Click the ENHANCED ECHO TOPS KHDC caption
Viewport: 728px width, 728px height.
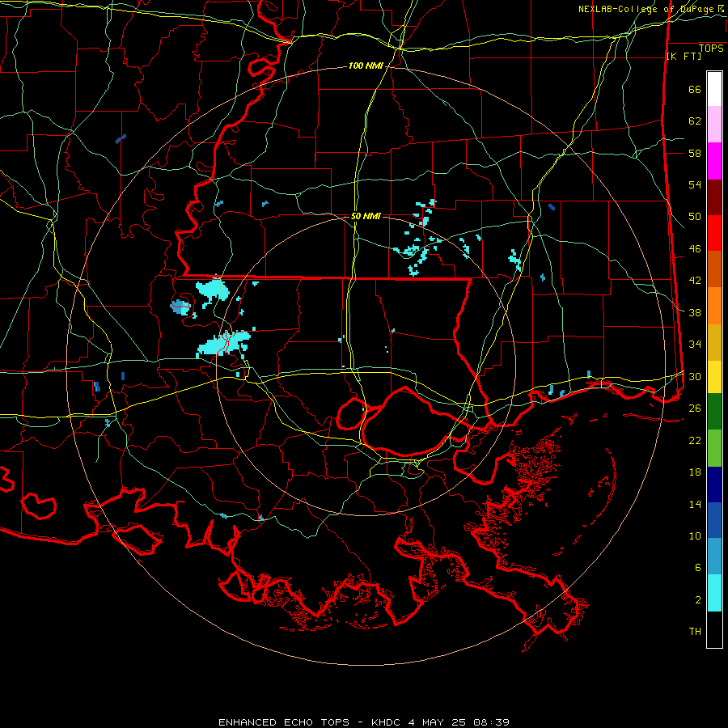pyautogui.click(x=363, y=722)
